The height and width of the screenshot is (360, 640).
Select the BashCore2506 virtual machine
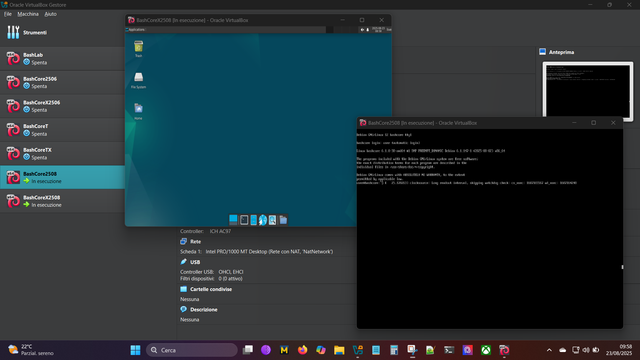[x=62, y=82]
